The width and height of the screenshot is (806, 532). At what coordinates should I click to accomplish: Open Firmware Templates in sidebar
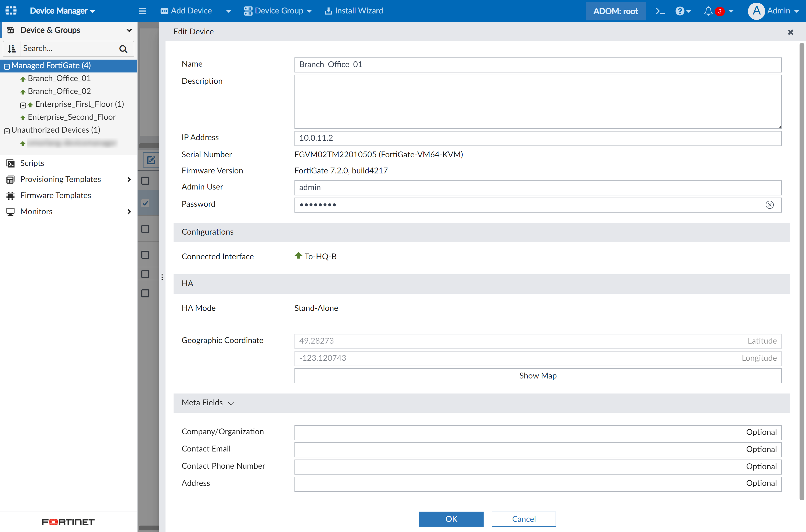[56, 195]
